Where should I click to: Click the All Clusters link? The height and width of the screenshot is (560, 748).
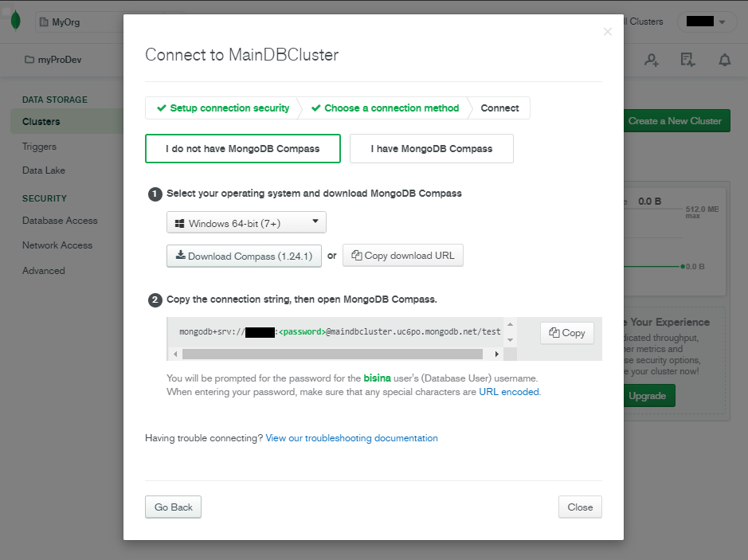(644, 22)
